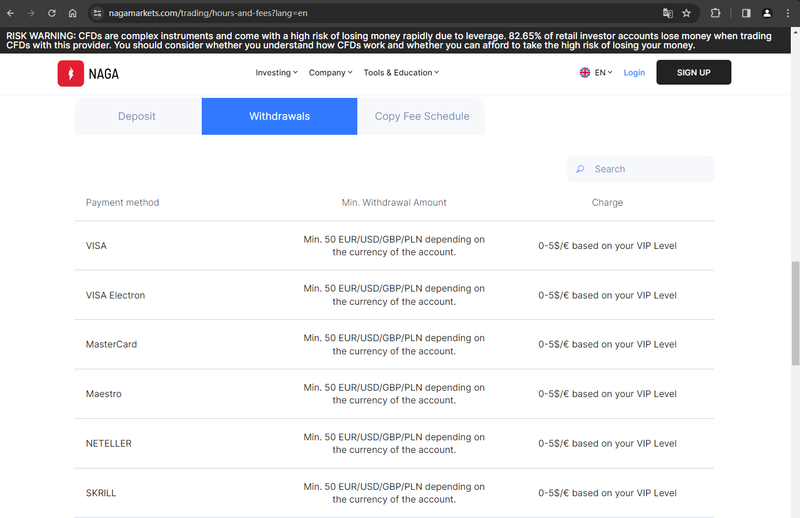This screenshot has height=518, width=800.
Task: Open the EN language dropdown
Action: pyautogui.click(x=603, y=72)
